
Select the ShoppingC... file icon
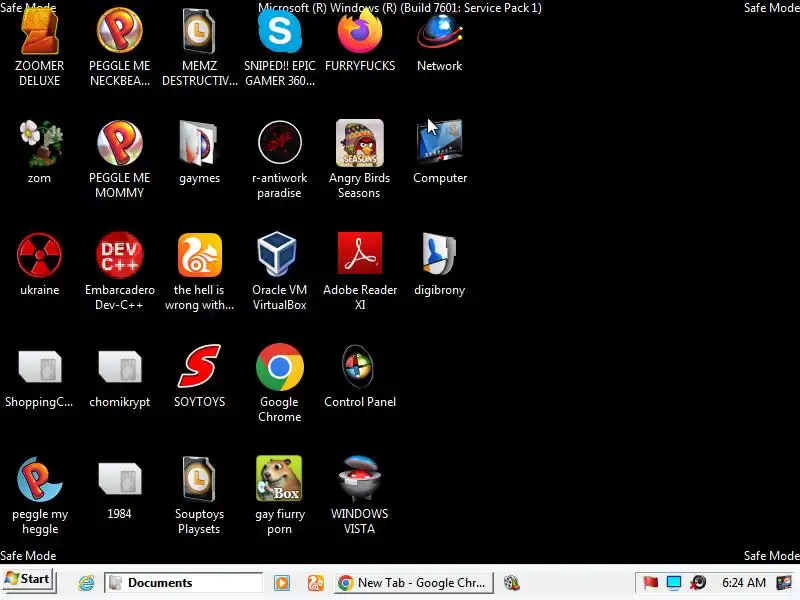coord(40,366)
